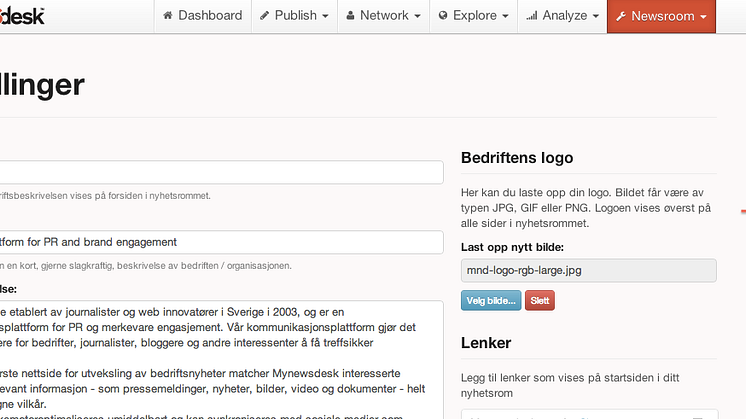This screenshot has height=419, width=746.
Task: Click the Analyze bar-chart icon
Action: pos(531,16)
